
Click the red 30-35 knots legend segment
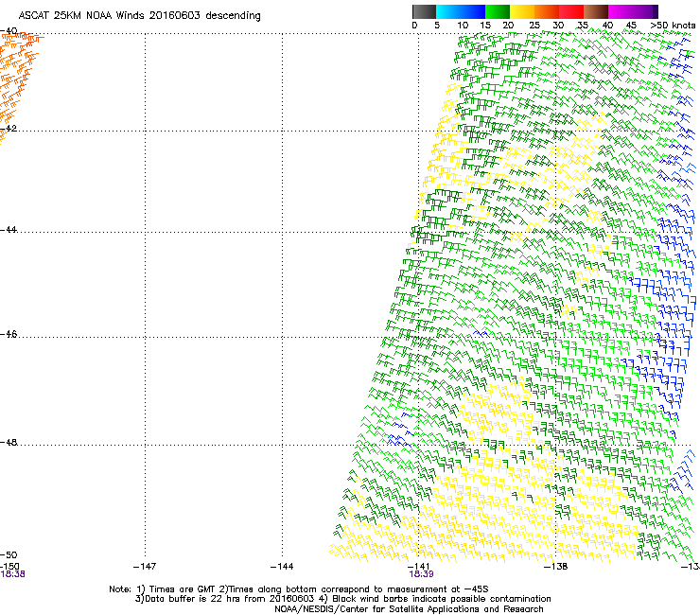(x=571, y=11)
